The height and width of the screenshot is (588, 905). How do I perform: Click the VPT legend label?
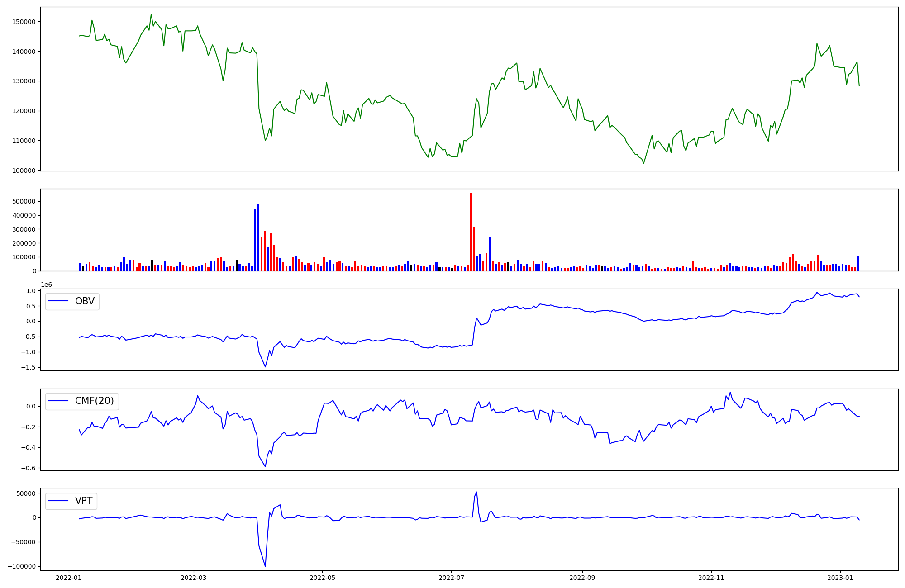pyautogui.click(x=84, y=501)
